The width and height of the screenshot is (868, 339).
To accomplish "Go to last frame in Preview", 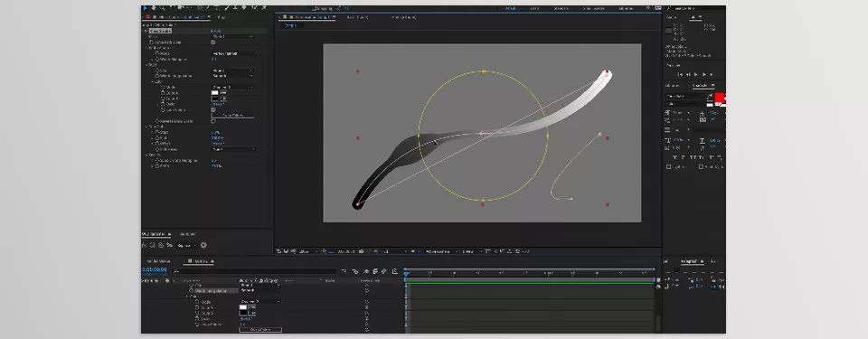I will coord(712,74).
